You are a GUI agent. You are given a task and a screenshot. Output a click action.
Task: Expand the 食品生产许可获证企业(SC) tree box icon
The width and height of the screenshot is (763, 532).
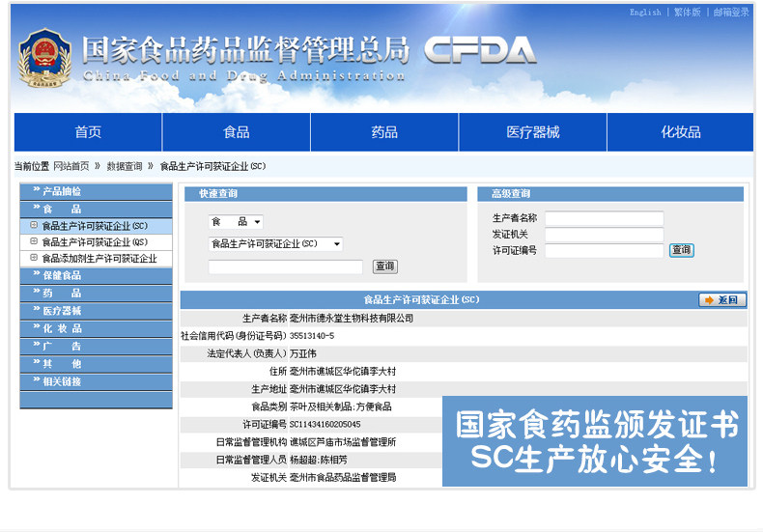[x=34, y=225]
